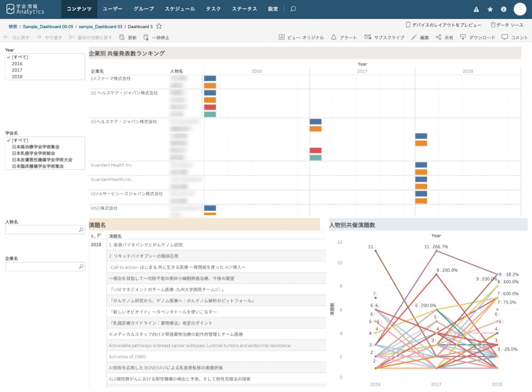Image resolution: width=532 pixels, height=392 pixels.
Task: Open Sample_Dashboard 00-05 breadcrumb link
Action: 48,26
